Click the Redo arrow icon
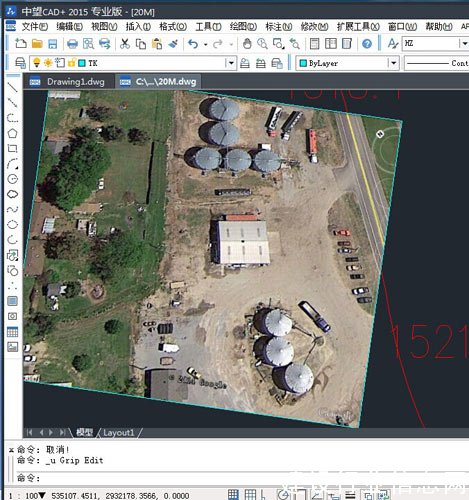469x500 pixels. 218,44
